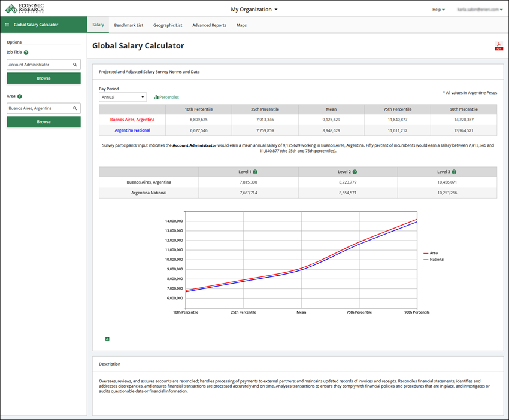The width and height of the screenshot is (509, 420).
Task: Click the help icon beside Job Title
Action: point(26,53)
